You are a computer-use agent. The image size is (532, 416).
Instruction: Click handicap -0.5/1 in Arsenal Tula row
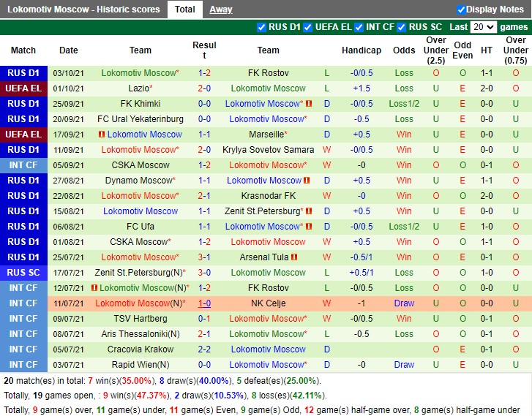[x=361, y=257]
